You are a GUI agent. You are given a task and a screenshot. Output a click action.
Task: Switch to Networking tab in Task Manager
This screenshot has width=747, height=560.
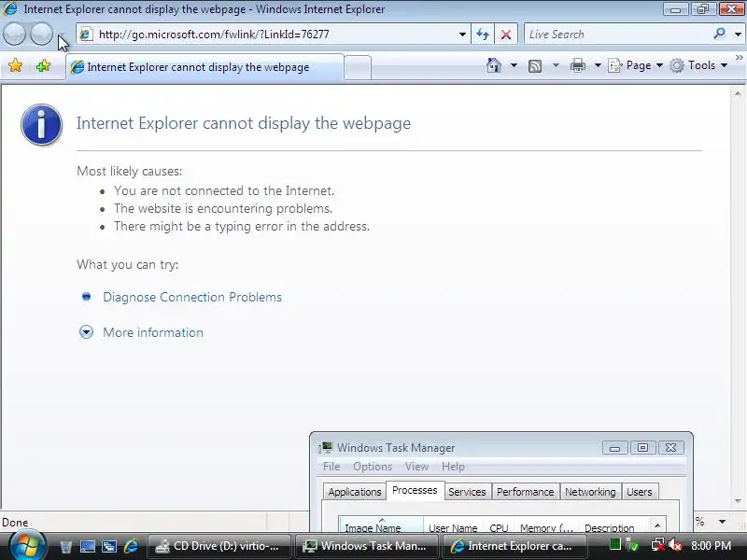pyautogui.click(x=590, y=492)
